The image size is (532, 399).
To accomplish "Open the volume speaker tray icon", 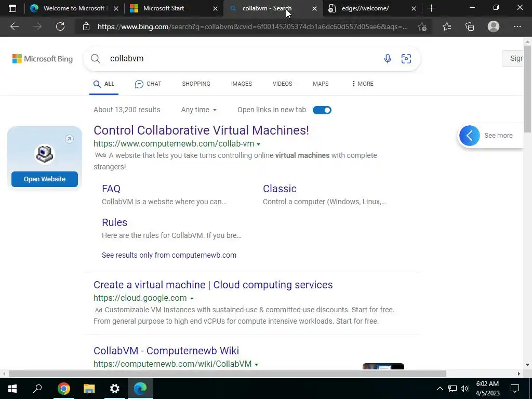I will (x=464, y=389).
